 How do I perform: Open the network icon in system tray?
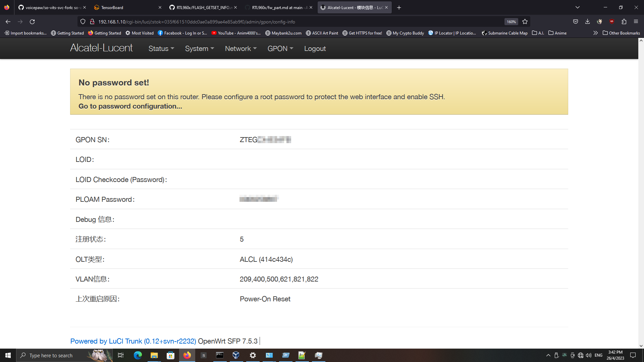(x=581, y=355)
